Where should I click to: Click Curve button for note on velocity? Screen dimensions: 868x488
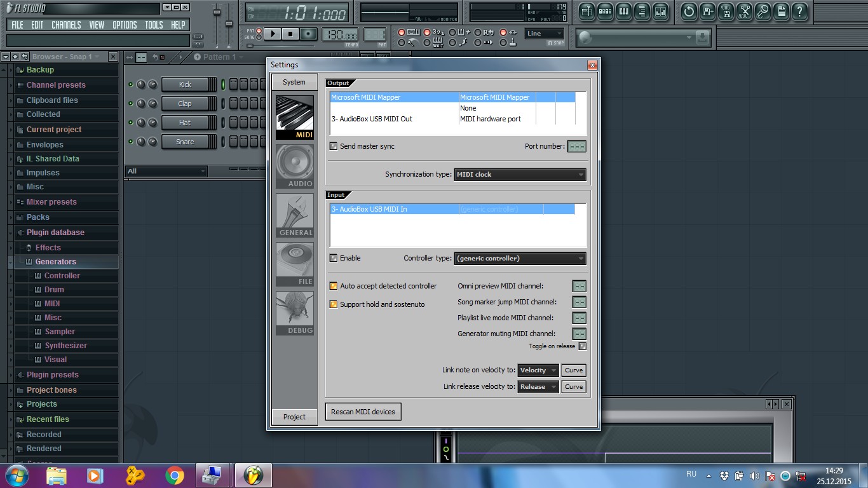click(x=574, y=370)
